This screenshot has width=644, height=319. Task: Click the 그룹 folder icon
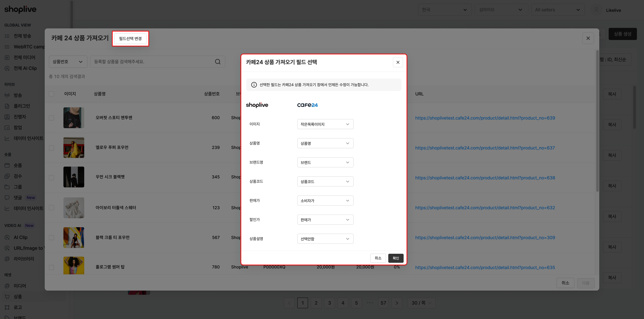[x=7, y=187]
